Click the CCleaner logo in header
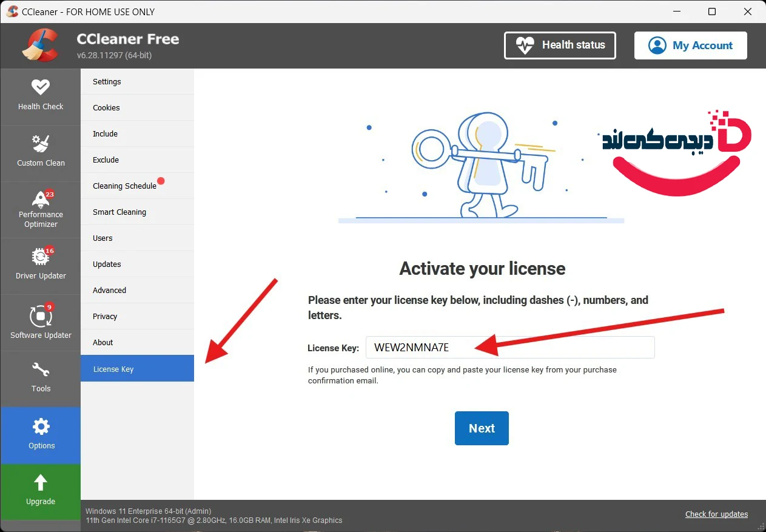Screen dimensions: 766x532 40,45
